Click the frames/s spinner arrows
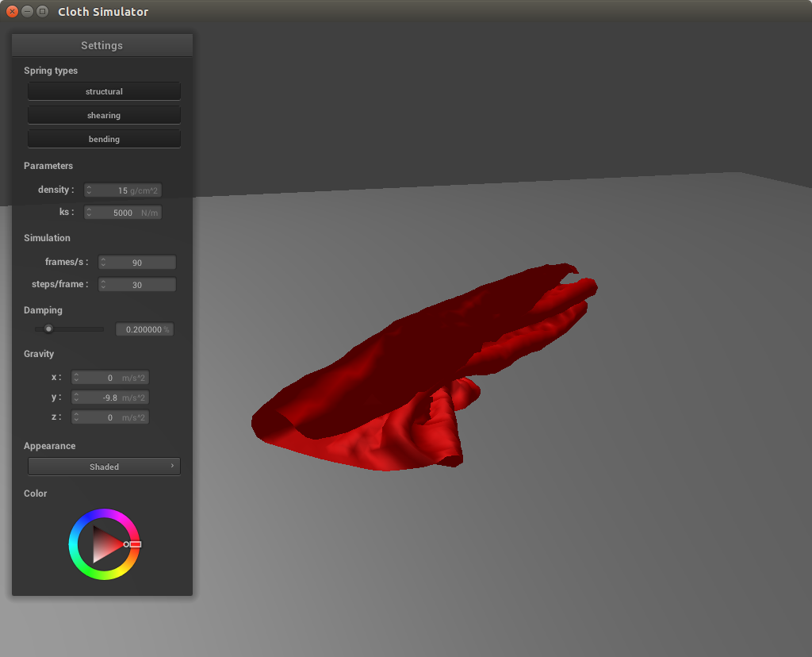Screen dimensions: 812x657 coord(103,263)
